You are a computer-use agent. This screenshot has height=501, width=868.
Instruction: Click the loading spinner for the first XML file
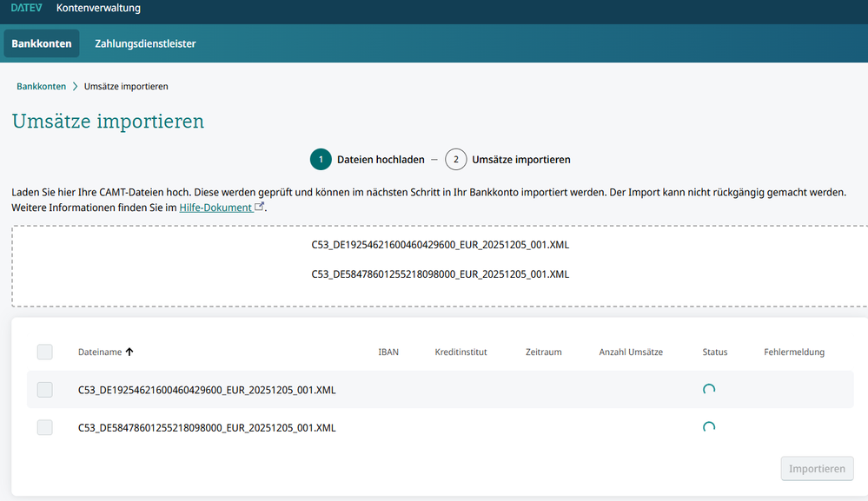(709, 390)
